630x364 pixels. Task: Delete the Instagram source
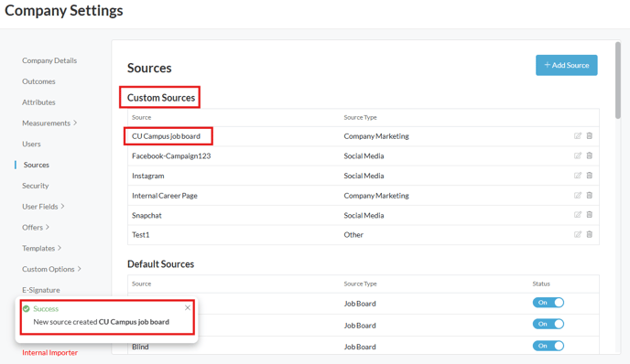590,176
